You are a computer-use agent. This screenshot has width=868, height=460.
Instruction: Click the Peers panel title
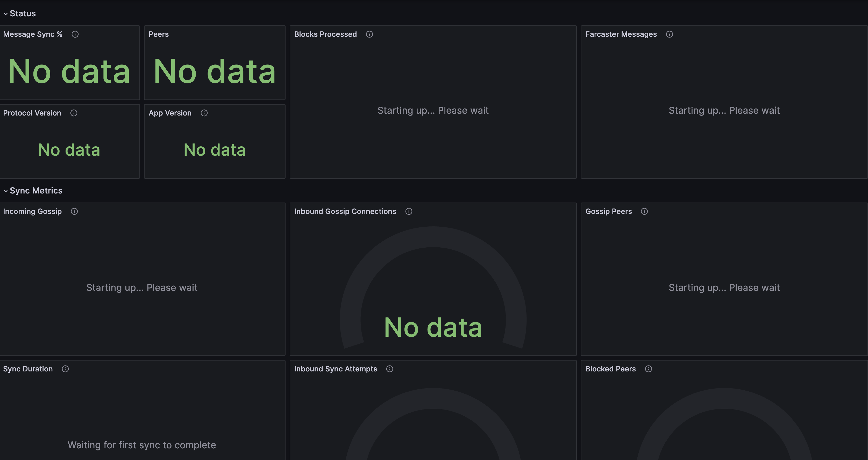click(x=158, y=34)
